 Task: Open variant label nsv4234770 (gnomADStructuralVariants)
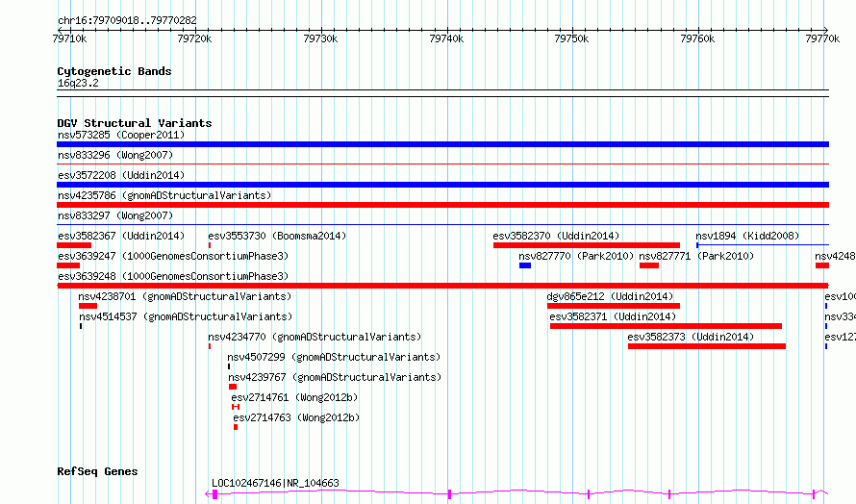(x=315, y=337)
